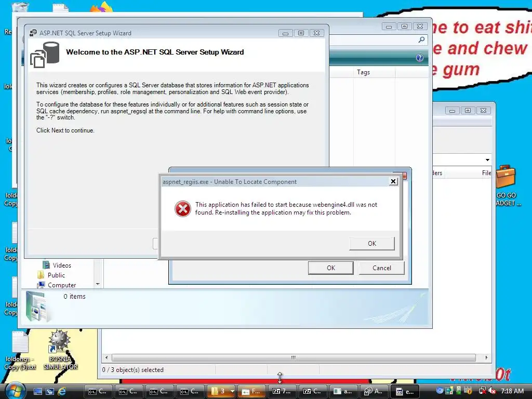532x399 pixels.
Task: Click the red error icon in the dialog
Action: pos(182,209)
